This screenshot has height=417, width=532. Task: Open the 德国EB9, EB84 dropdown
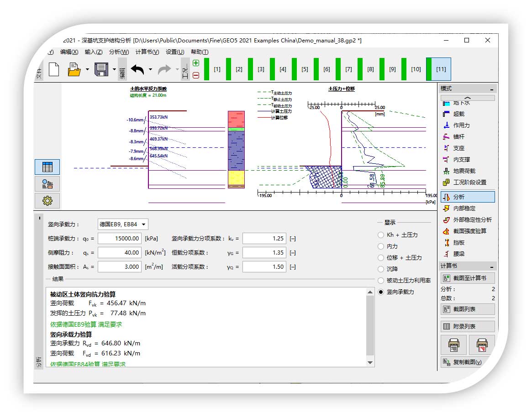tap(123, 224)
